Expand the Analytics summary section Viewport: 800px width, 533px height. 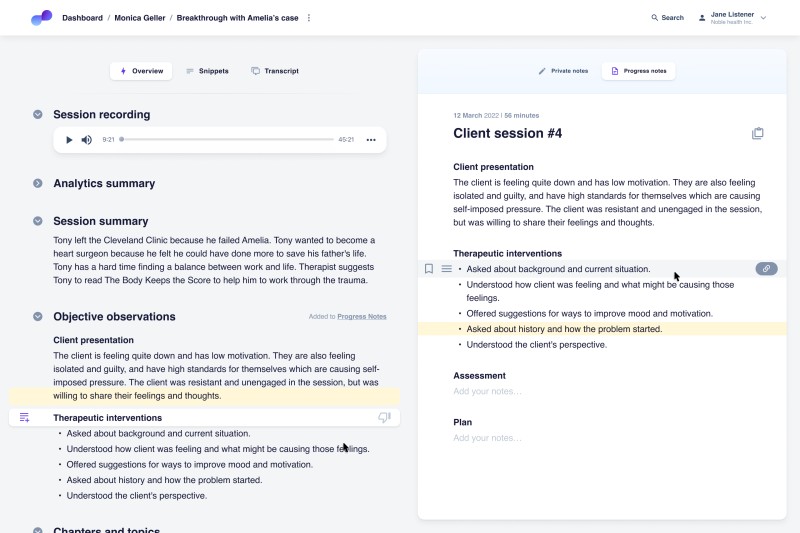(x=38, y=183)
